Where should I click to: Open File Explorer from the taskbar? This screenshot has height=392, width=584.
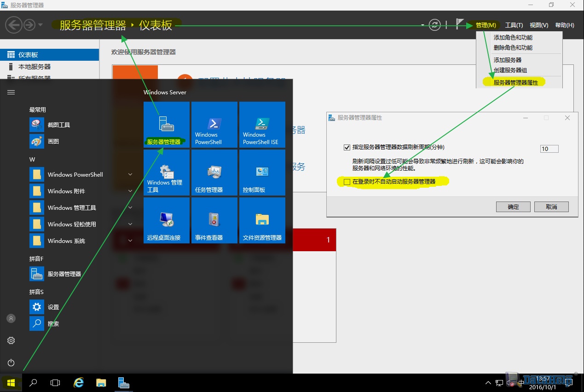pos(101,383)
